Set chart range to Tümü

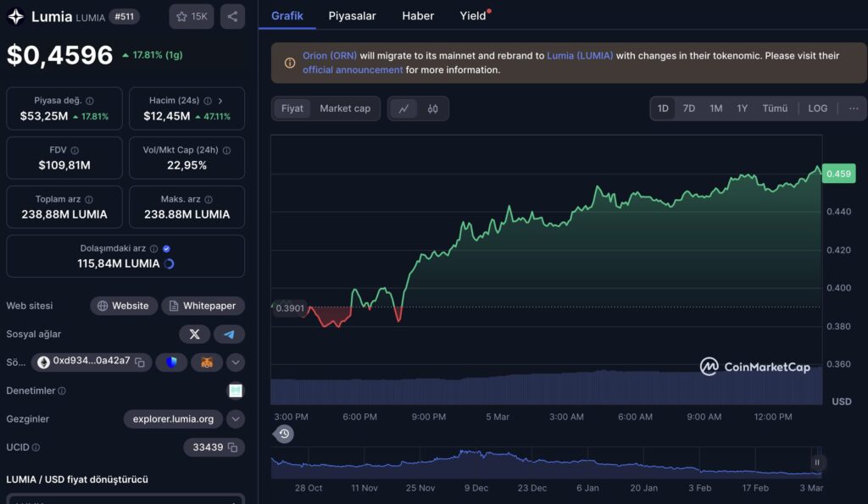coord(775,108)
